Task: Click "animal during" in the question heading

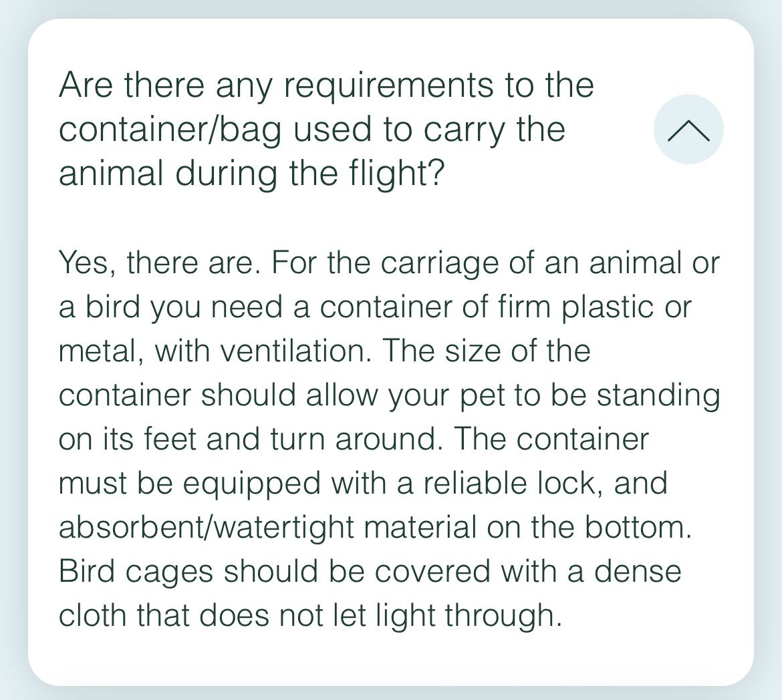Action: pyautogui.click(x=168, y=174)
